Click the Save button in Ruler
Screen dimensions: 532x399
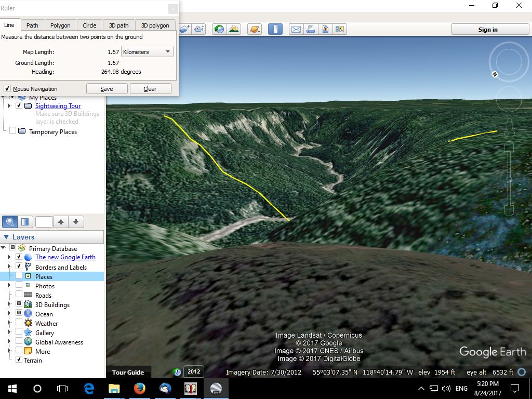(107, 88)
